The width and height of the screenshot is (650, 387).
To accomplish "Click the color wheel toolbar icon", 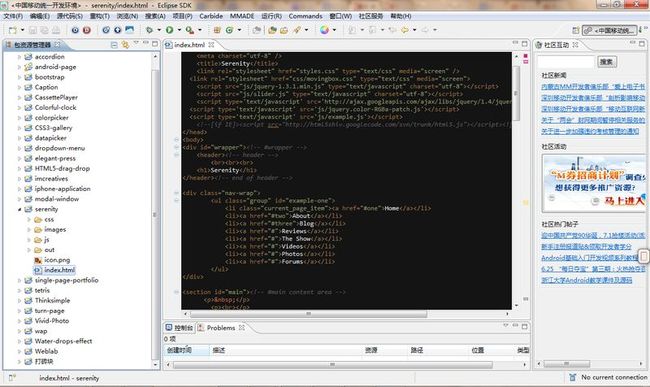I will (x=324, y=30).
